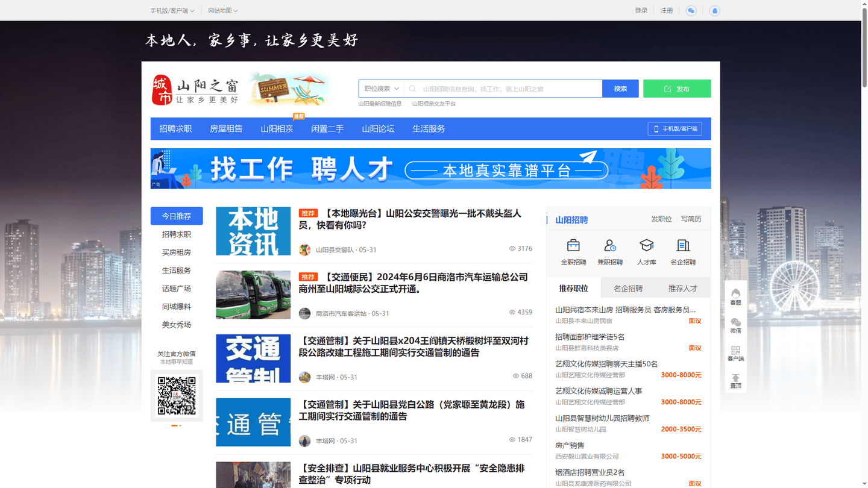Click the 注册 link
The height and width of the screenshot is (488, 868).
(666, 11)
